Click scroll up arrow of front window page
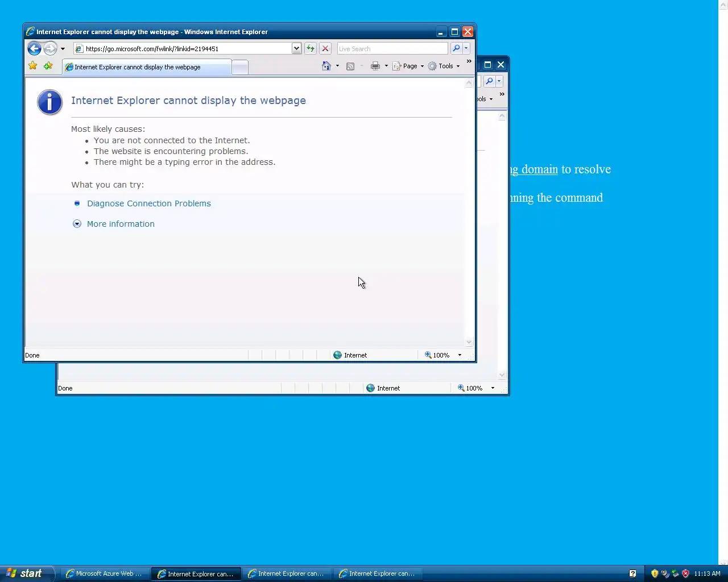Screen dimensions: 728x582 (469, 83)
